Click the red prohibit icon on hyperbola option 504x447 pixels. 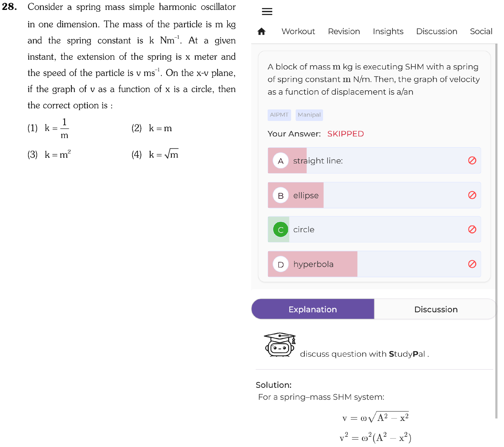pos(472,264)
